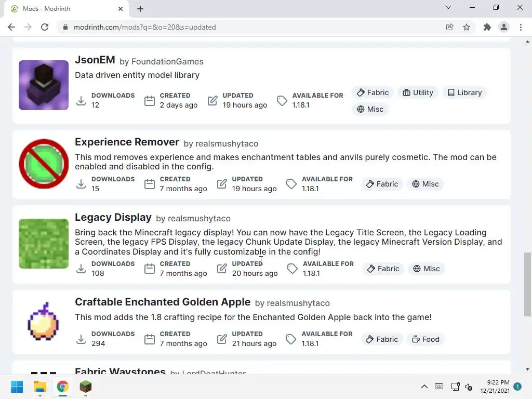Click JsonEM updated pencil icon
The image size is (532, 399).
212,100
